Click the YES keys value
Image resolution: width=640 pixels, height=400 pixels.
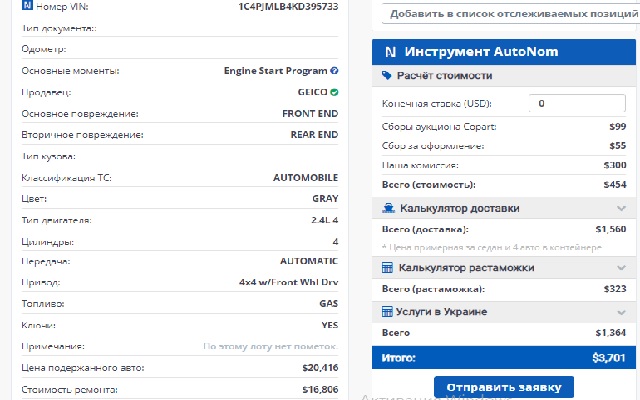329,325
